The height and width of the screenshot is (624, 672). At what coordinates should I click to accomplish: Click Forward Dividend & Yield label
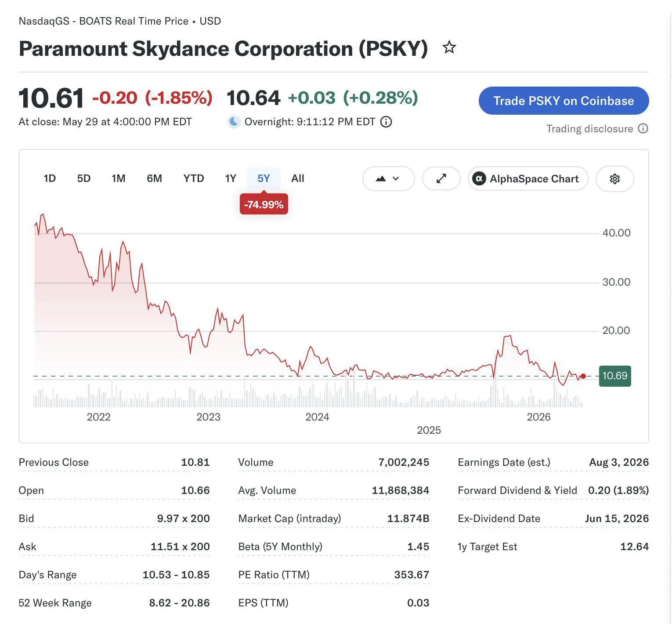pos(517,490)
